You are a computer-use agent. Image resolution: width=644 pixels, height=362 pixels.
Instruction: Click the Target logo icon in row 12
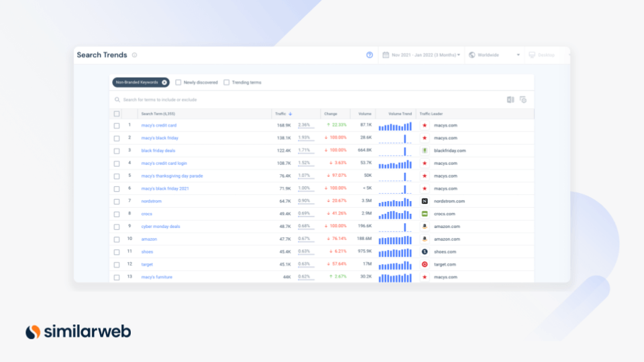[x=425, y=264]
